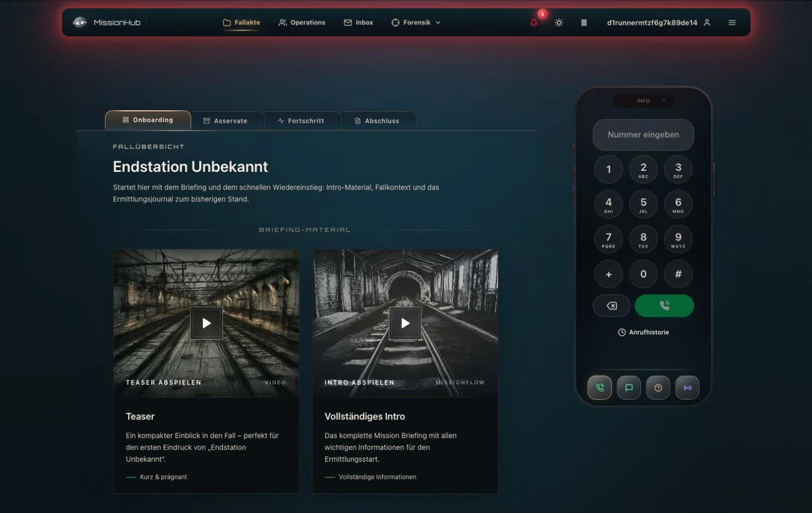Switch to the Asservate tab
812x513 pixels.
[x=225, y=121]
